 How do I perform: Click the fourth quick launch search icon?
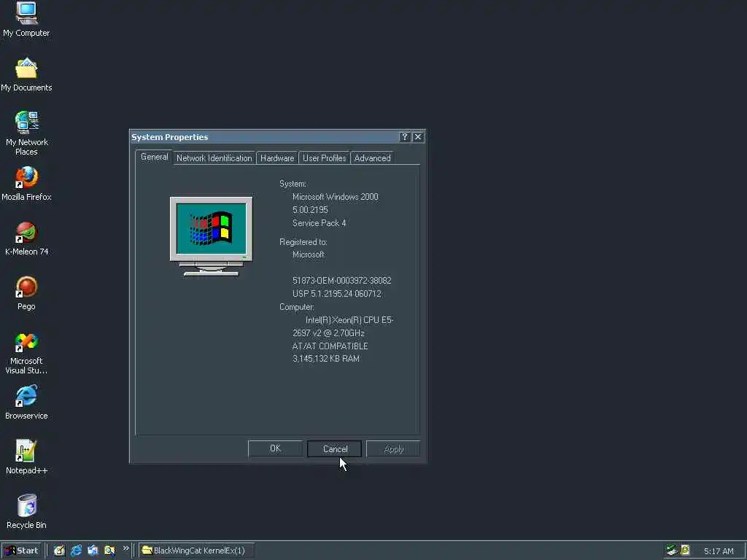point(109,551)
